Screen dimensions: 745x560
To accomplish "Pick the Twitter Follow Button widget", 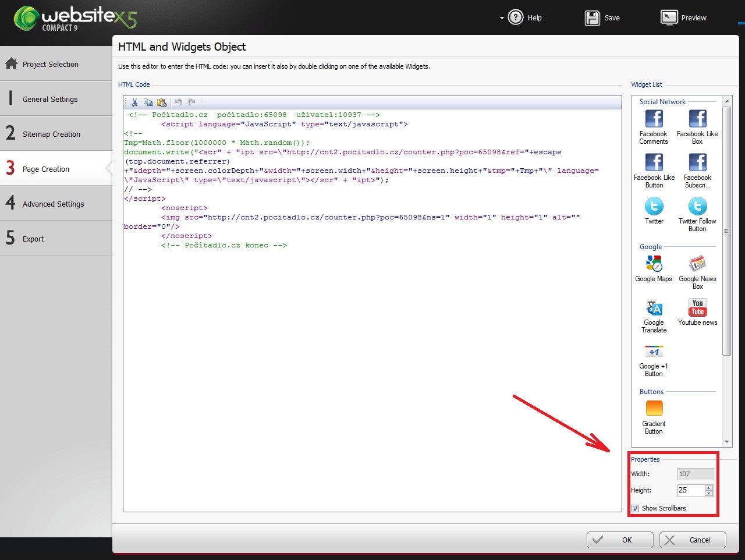I will tap(697, 214).
